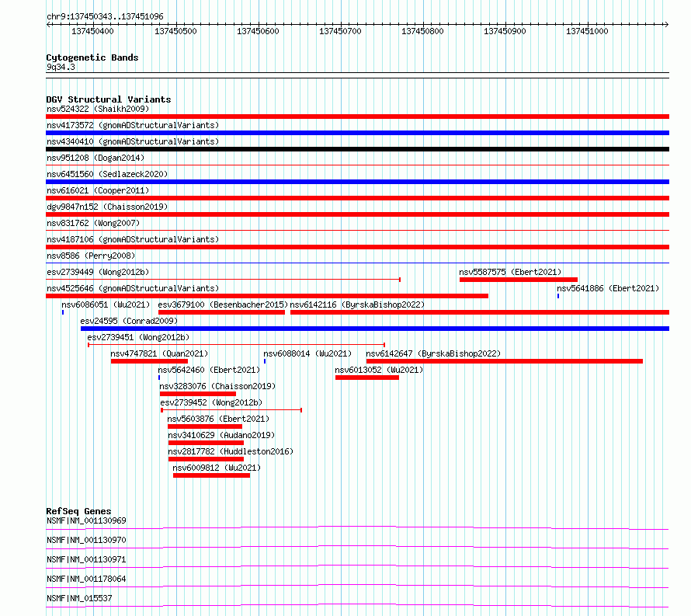This screenshot has width=691, height=616.
Task: Click nsv3410629 (Audano2019) label
Action: point(221,435)
